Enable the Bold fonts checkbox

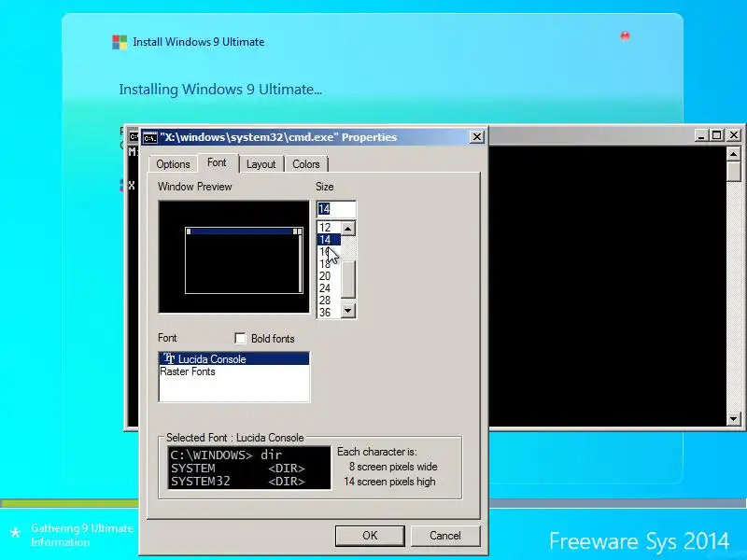tap(240, 338)
